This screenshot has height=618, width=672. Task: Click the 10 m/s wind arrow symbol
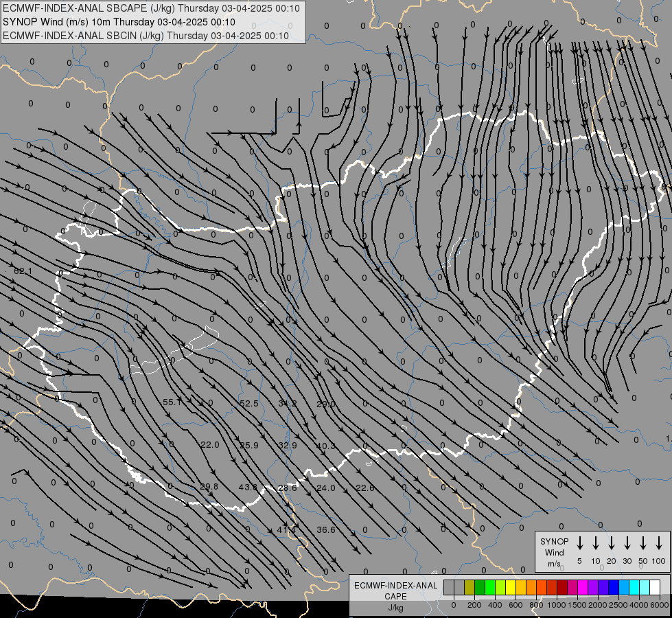(x=596, y=543)
